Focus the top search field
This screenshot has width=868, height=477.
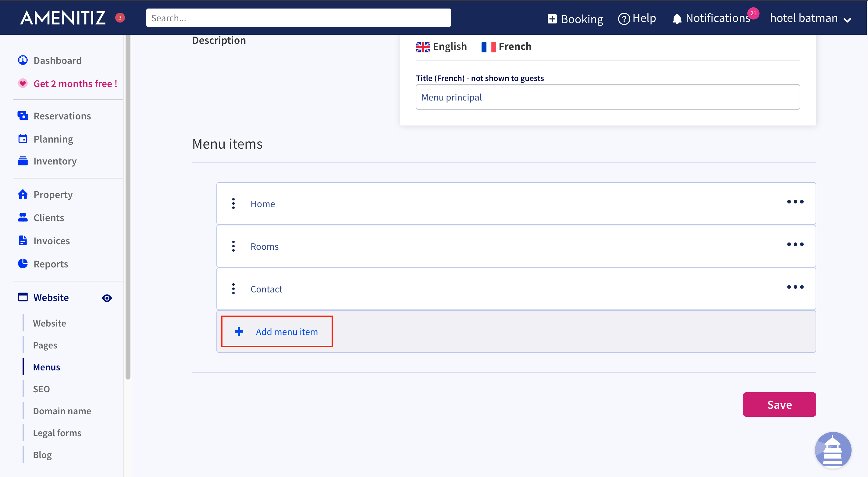click(298, 18)
